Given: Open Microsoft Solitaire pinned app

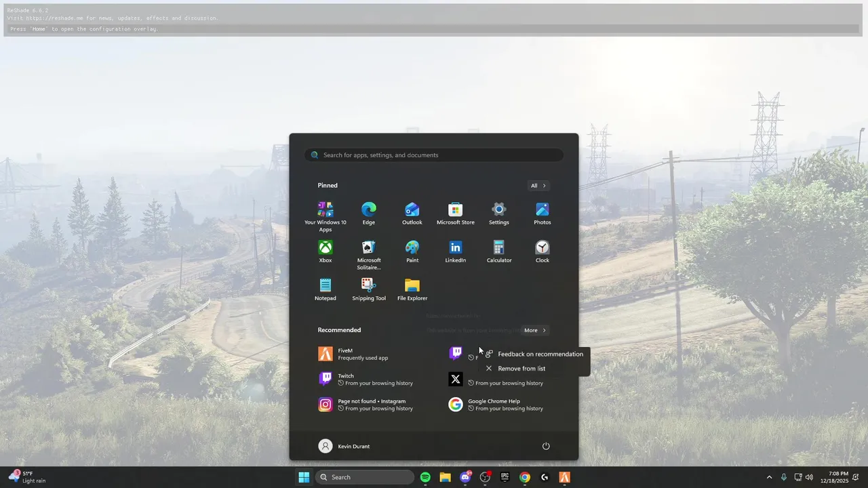Looking at the screenshot, I should click(369, 255).
